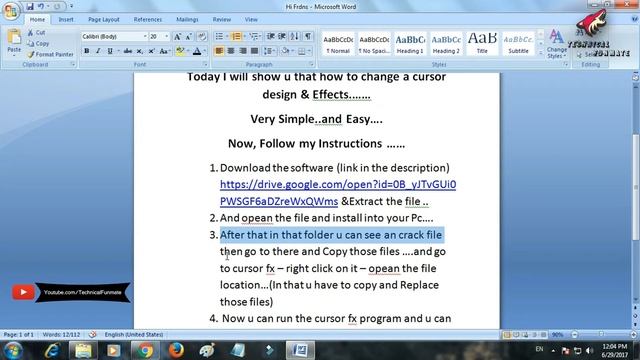Screen dimensions: 640x360
Task: Toggle Italic formatting
Action: click(x=98, y=51)
